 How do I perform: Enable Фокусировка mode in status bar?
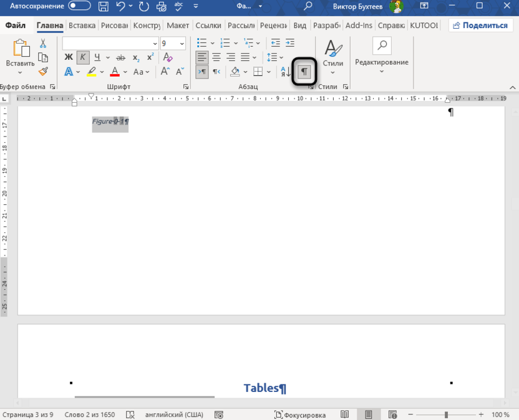[300, 414]
